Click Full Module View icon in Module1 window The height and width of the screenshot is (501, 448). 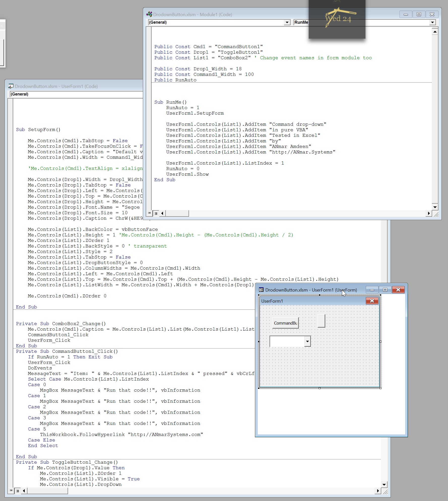click(156, 213)
